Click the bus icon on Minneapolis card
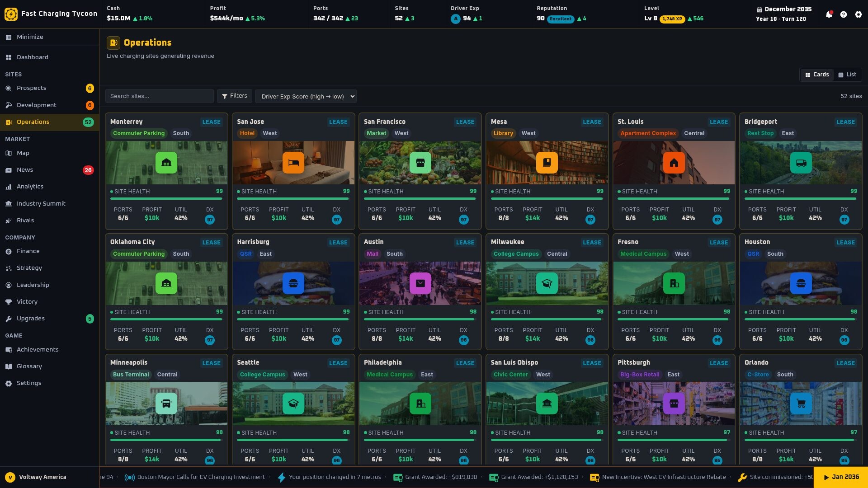The width and height of the screenshot is (868, 488). click(x=166, y=404)
